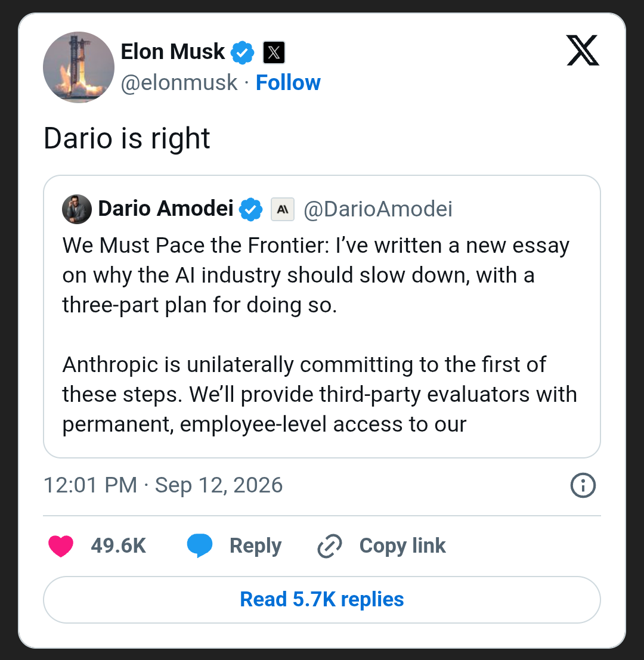The width and height of the screenshot is (644, 660).
Task: Click the 12:01 PM Sep 12, 2026 timestamp
Action: 163,485
